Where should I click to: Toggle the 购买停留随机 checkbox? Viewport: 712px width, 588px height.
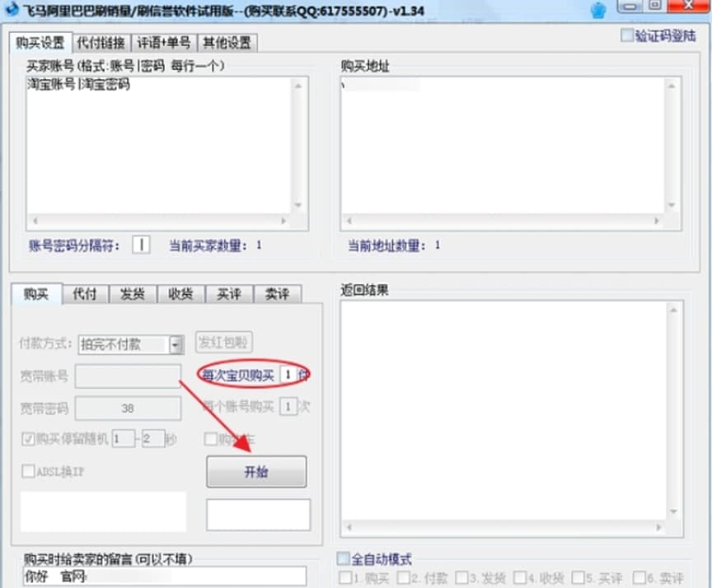point(28,439)
